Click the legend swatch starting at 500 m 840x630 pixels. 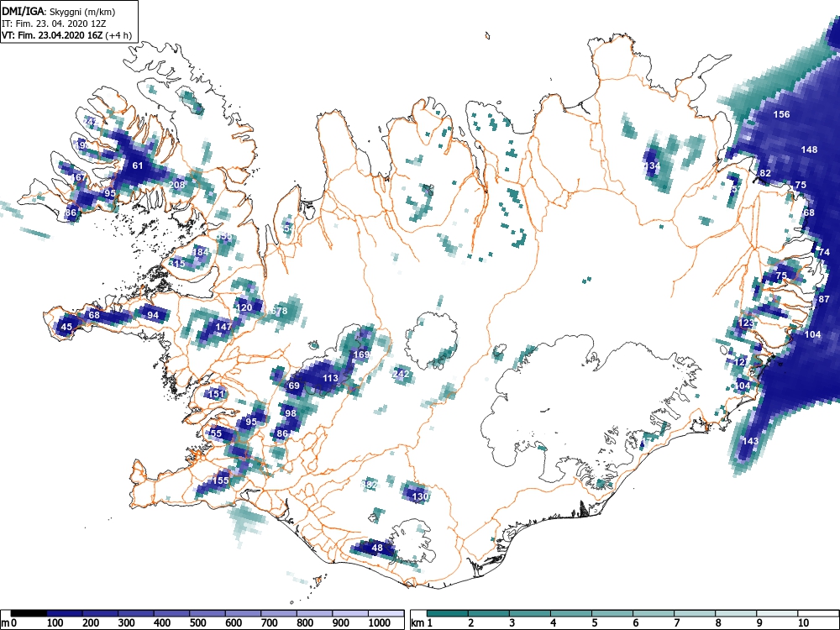point(207,613)
